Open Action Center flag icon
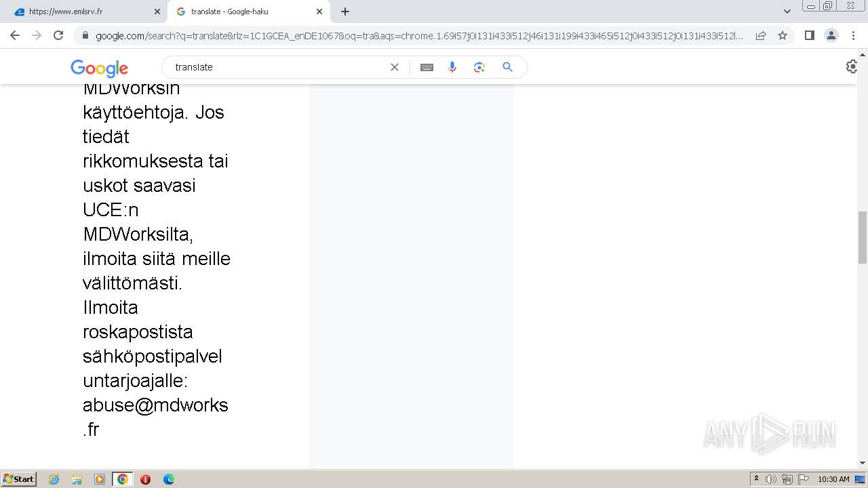The image size is (868, 488). click(x=804, y=479)
